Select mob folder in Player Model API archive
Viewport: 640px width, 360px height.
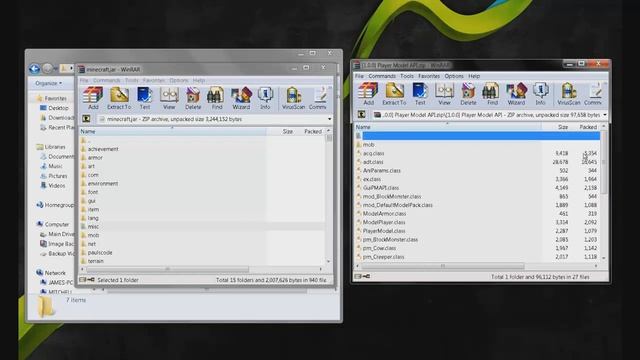(368, 144)
